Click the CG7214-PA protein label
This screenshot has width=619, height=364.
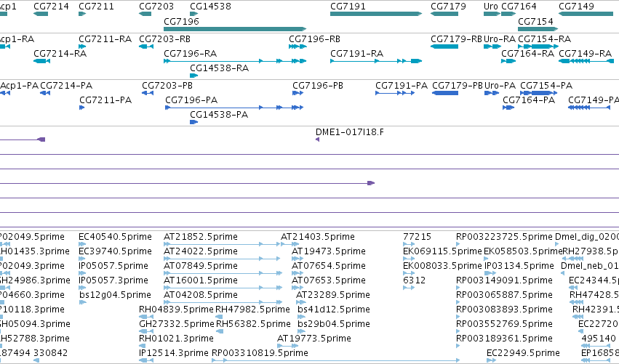(66, 86)
